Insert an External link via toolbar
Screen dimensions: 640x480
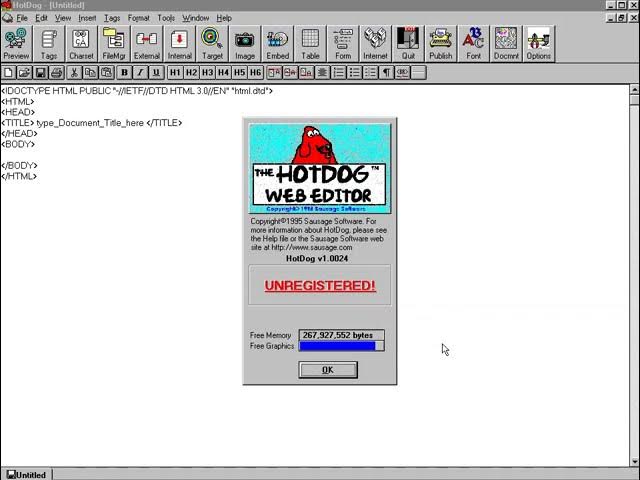(147, 44)
